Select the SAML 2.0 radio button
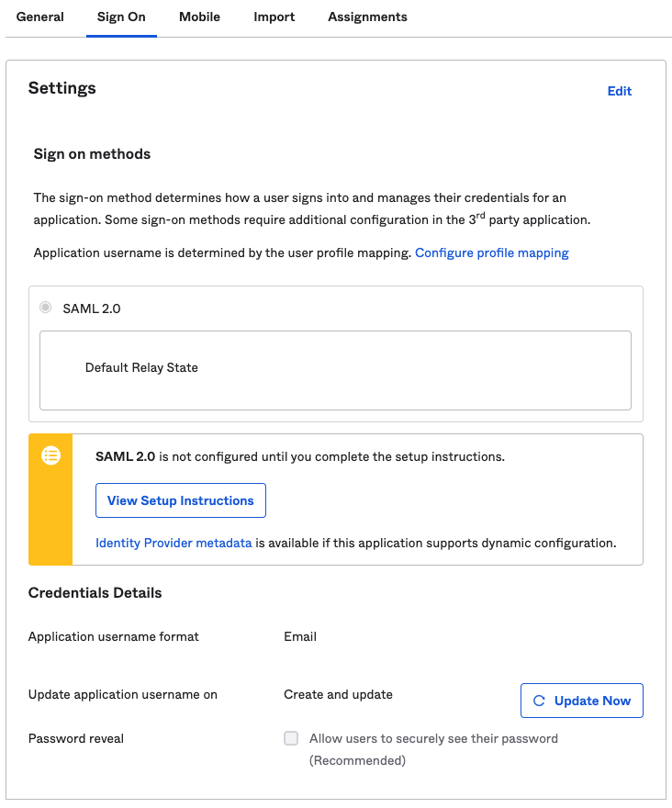The image size is (672, 808). [46, 308]
